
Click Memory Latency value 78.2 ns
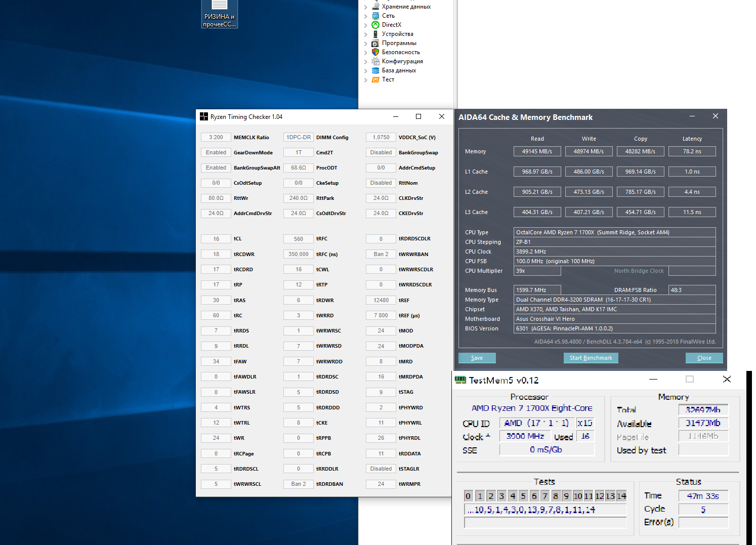tap(692, 151)
